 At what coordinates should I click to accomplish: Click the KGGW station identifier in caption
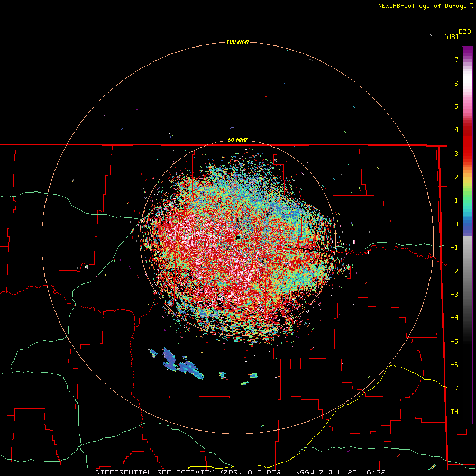[x=305, y=472]
